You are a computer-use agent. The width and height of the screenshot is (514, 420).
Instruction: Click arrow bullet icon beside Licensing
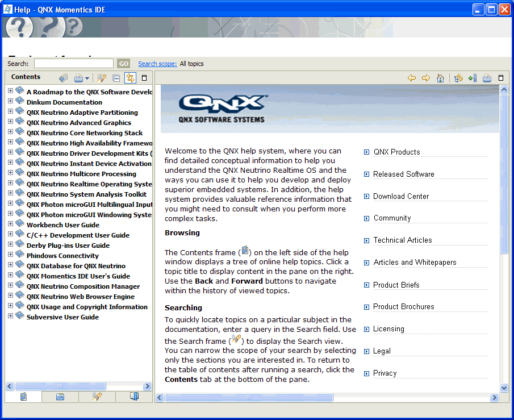(x=366, y=329)
